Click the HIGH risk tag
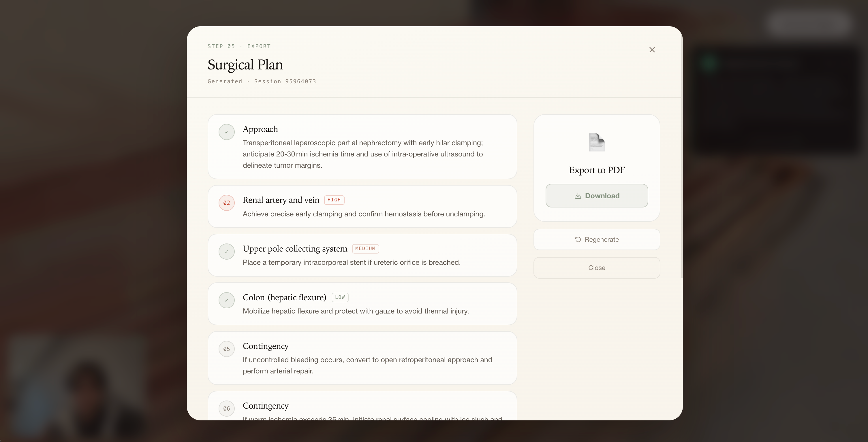 click(334, 200)
